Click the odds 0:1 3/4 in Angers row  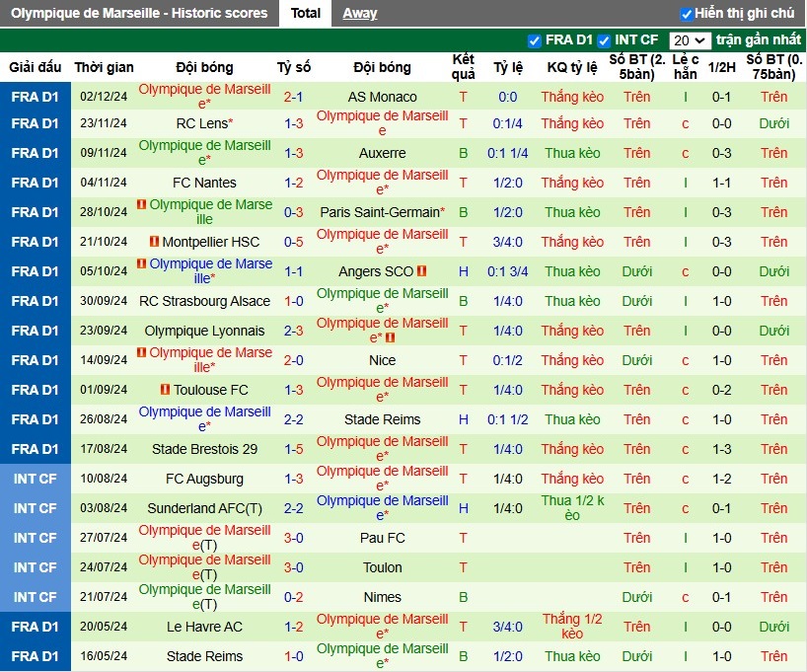(x=507, y=271)
